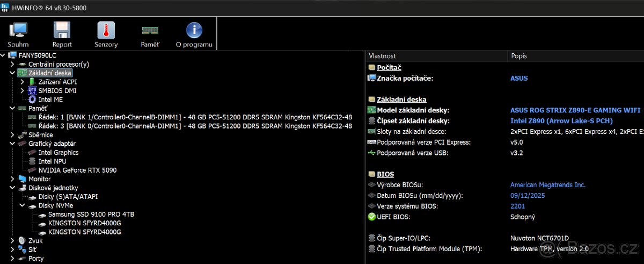Click the Diskové jednotky drive icon

[22, 188]
